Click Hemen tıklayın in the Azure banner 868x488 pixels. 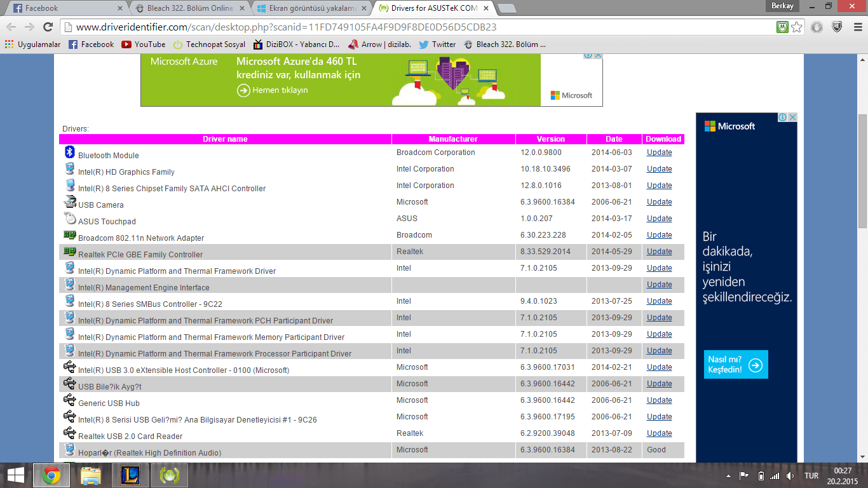pos(273,90)
